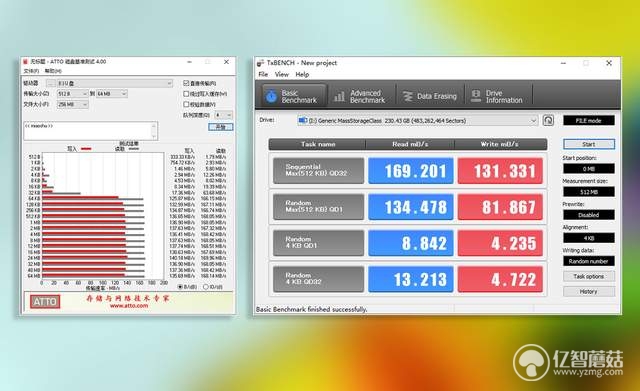The width and height of the screenshot is (640, 391).
Task: Open the 256 MB file size dropdown
Action: pos(72,104)
